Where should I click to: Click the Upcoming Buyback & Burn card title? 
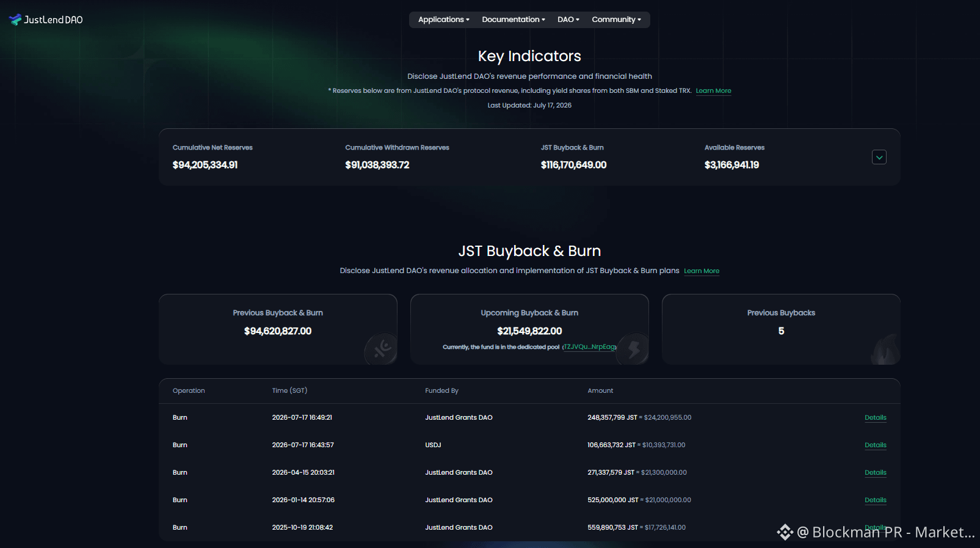pos(529,313)
